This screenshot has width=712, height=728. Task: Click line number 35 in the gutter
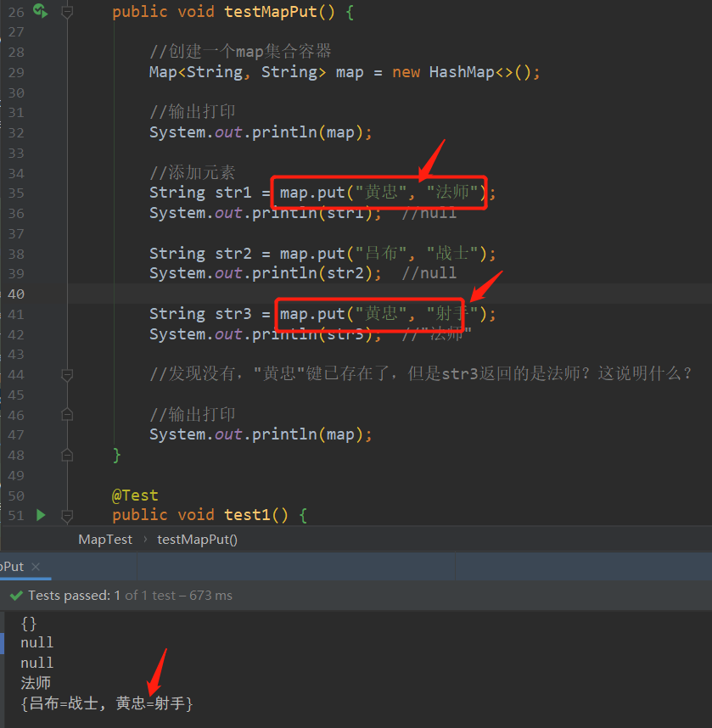[x=16, y=193]
